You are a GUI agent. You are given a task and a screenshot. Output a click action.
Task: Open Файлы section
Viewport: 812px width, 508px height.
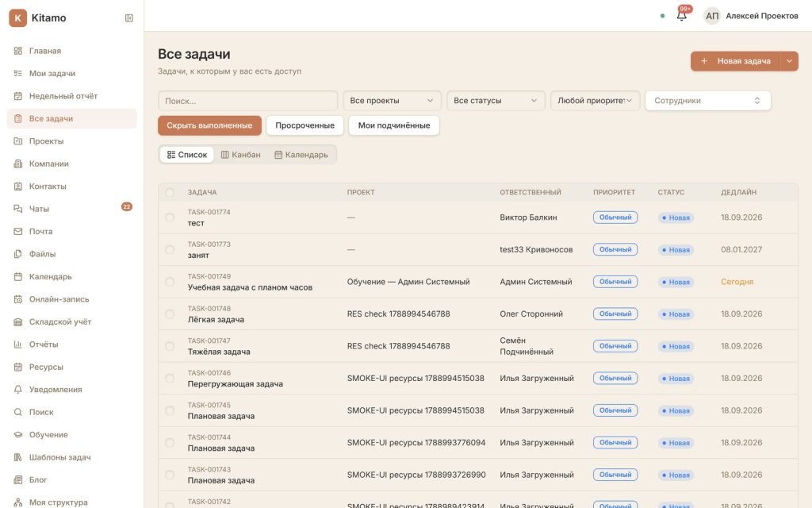pos(71,254)
